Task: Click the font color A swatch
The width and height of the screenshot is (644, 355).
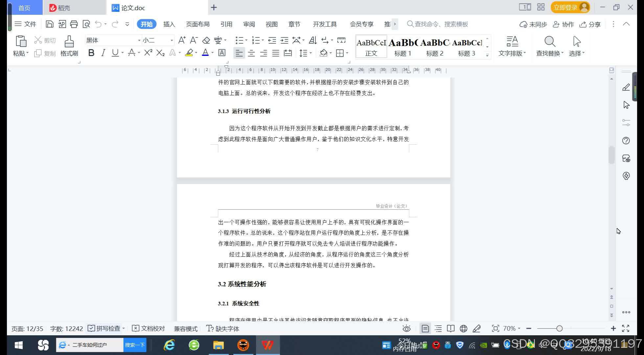Action: pos(205,53)
